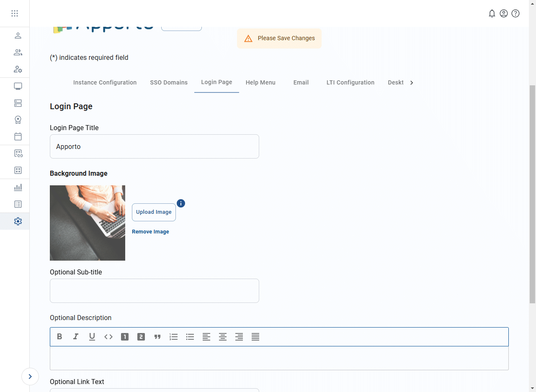Expand the collapsed left sidebar
The width and height of the screenshot is (536, 392).
click(30, 376)
